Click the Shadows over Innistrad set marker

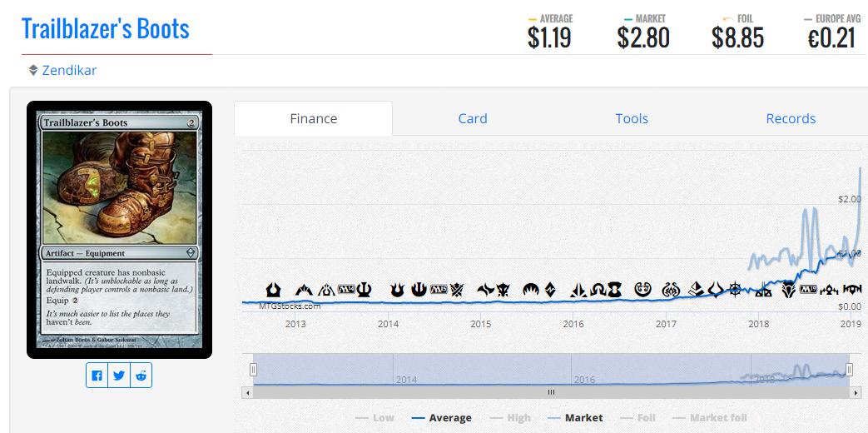coord(598,290)
